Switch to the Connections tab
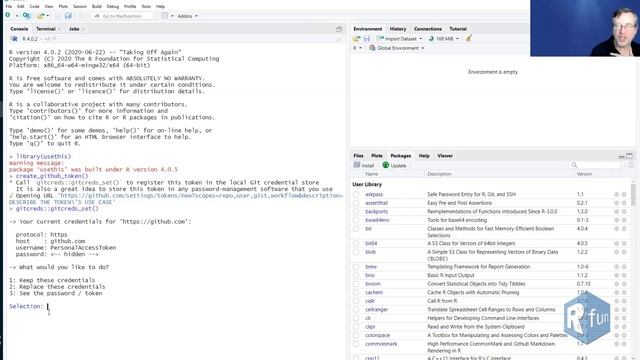640x360 pixels. coord(428,29)
